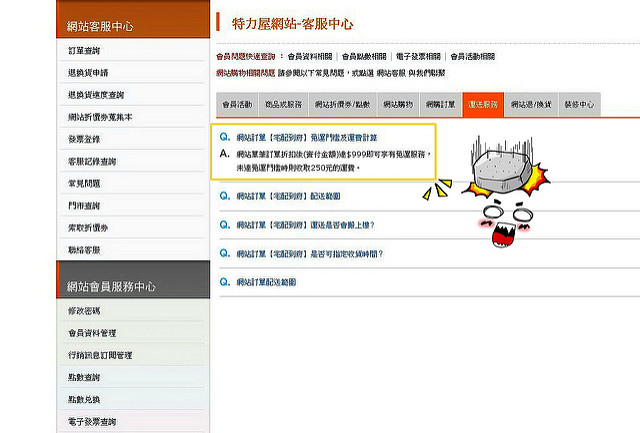Viewport: 640px width, 433px height.
Task: Open the 會員活動相關 quick-query link
Action: pos(473,56)
